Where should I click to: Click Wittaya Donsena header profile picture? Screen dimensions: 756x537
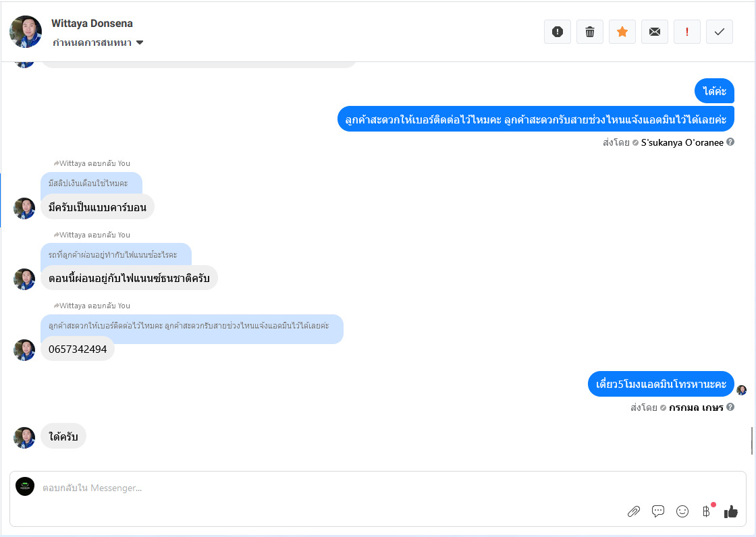pos(26,32)
